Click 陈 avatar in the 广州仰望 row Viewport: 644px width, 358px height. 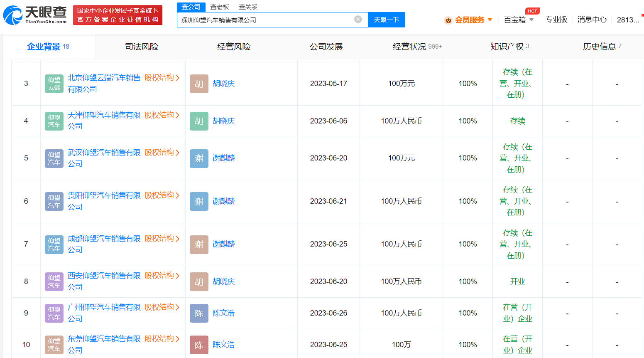pos(199,313)
